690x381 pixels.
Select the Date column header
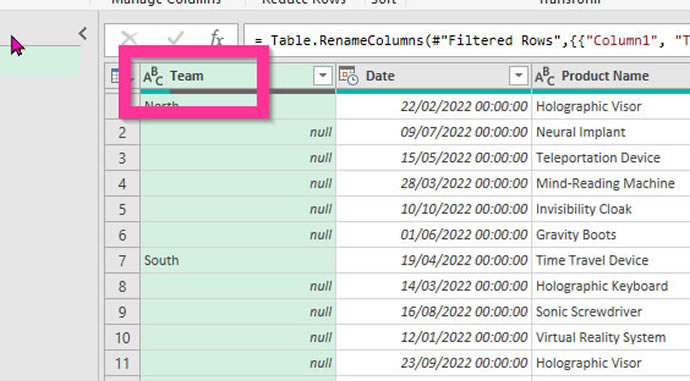click(x=433, y=76)
